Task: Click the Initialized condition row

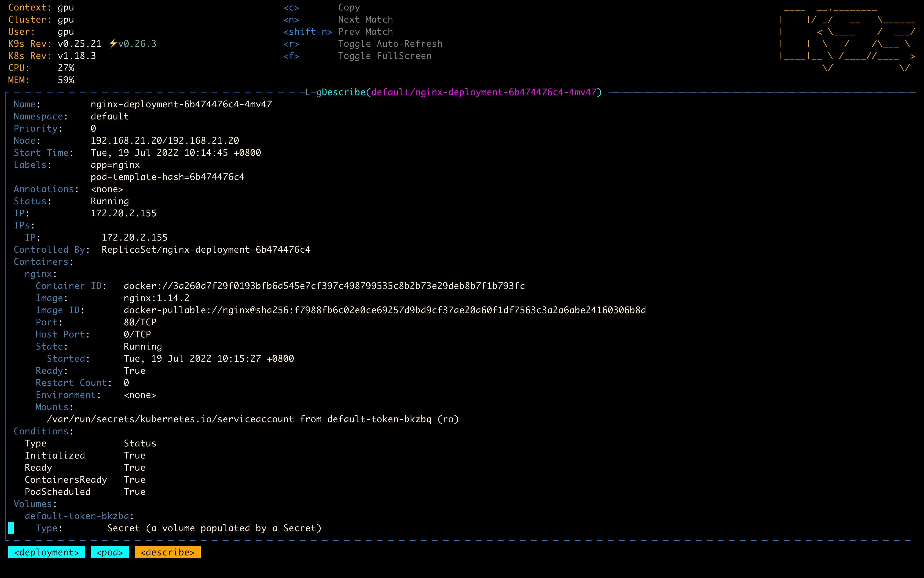Action: pyautogui.click(x=85, y=456)
